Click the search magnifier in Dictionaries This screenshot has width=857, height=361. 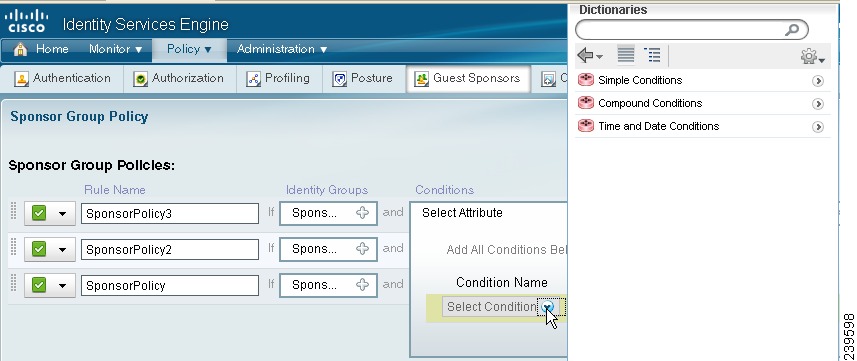click(x=792, y=30)
